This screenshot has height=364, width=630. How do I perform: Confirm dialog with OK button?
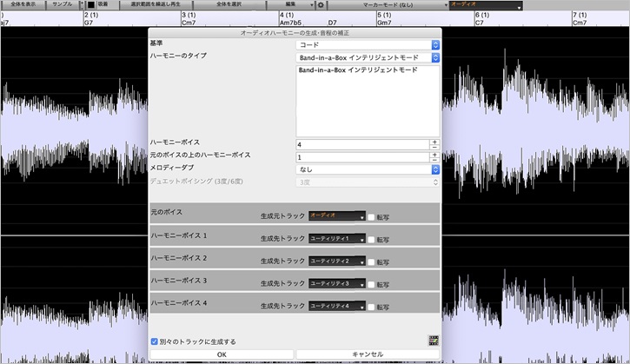[x=222, y=354]
